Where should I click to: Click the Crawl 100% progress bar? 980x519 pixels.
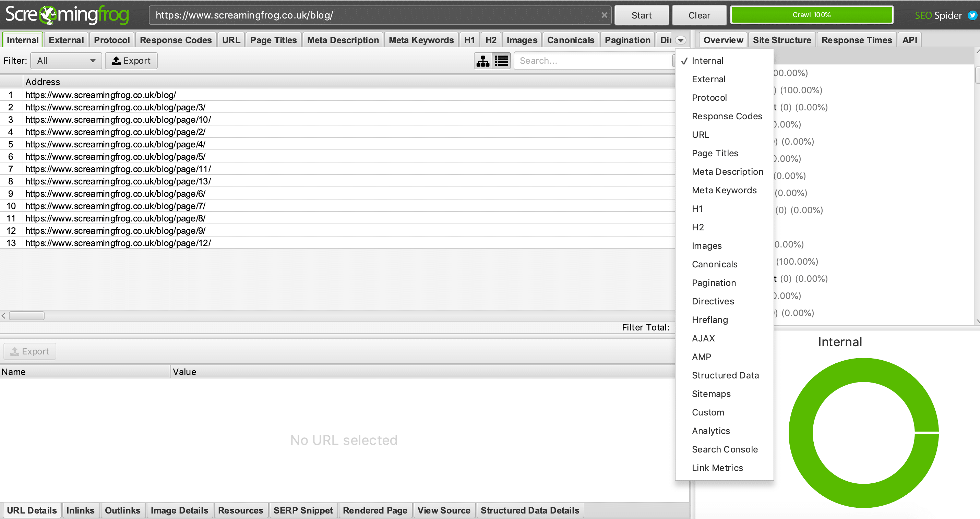coord(812,15)
